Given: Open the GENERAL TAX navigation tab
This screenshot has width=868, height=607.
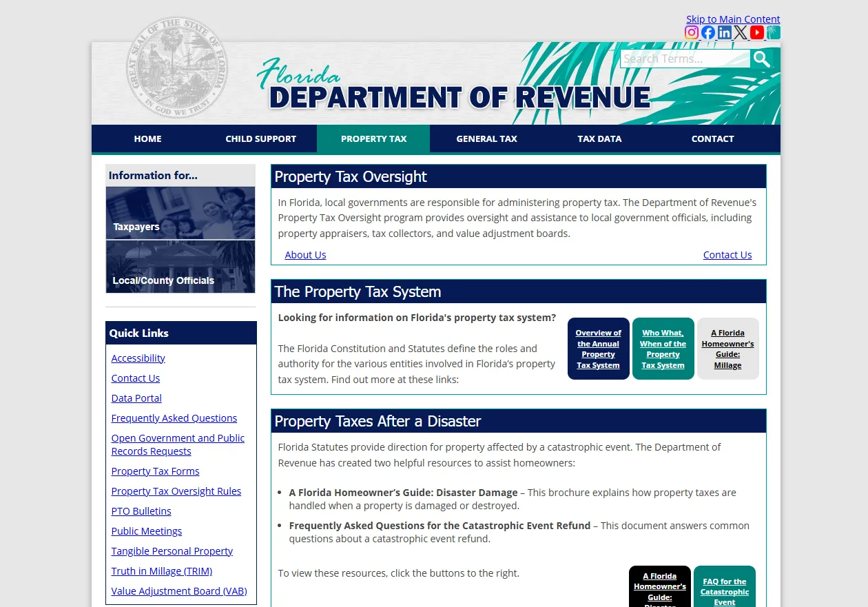Looking at the screenshot, I should pyautogui.click(x=486, y=138).
